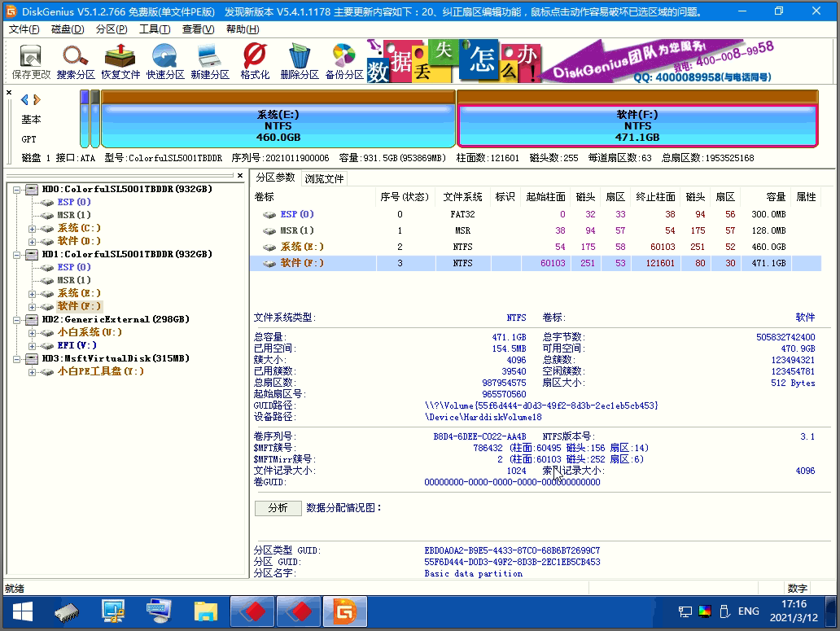
Task: Select the 系统(E:) partition bar in disk map
Action: pyautogui.click(x=278, y=126)
